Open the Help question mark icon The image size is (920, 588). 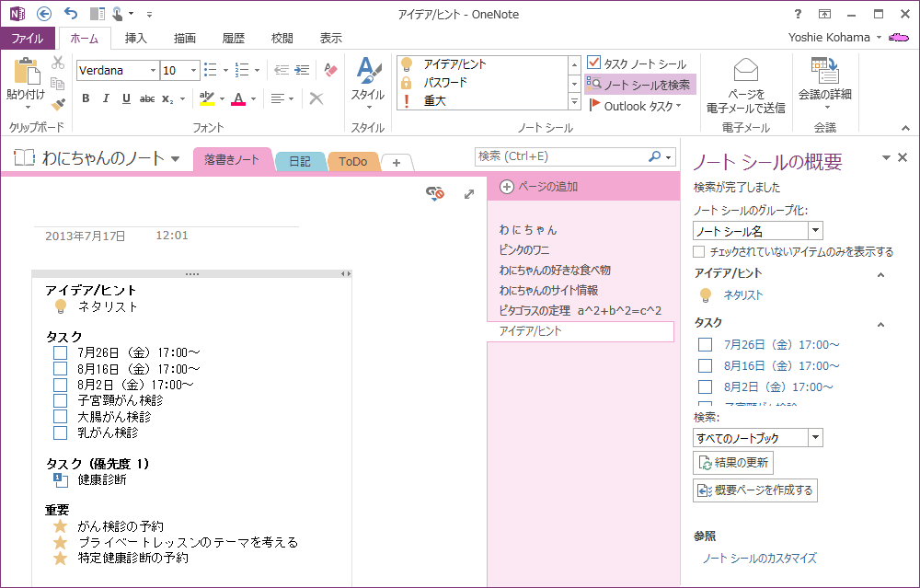pos(798,14)
